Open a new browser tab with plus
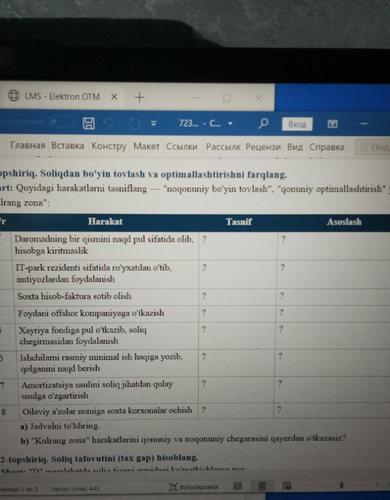 tap(139, 97)
